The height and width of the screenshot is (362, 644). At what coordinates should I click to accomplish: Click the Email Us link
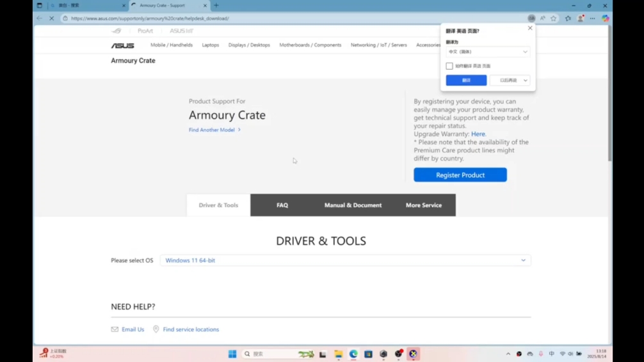tap(133, 329)
